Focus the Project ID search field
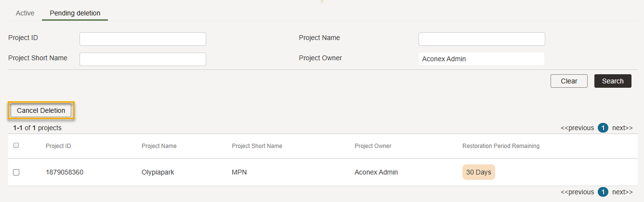644x202 pixels. [143, 39]
